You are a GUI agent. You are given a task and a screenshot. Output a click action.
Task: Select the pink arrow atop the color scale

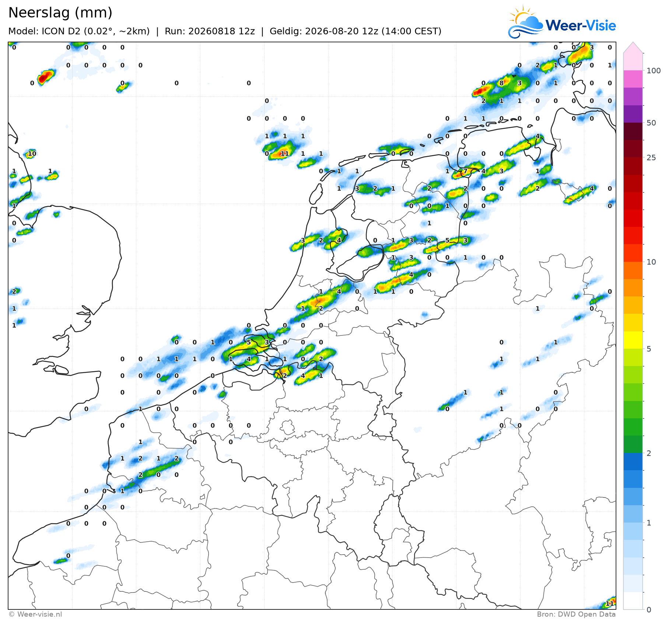coord(633,48)
